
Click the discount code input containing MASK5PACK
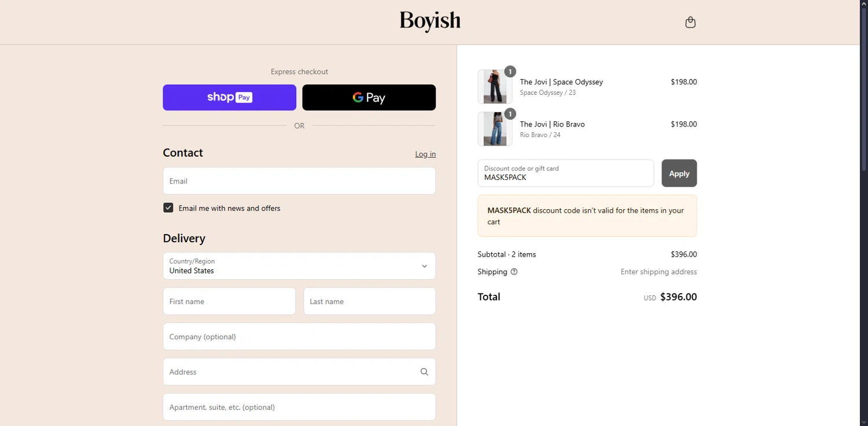click(x=565, y=173)
